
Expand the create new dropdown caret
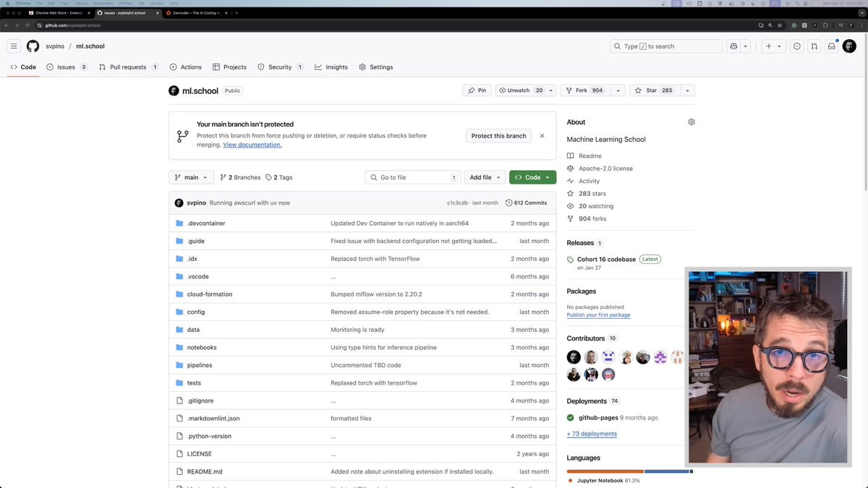[x=779, y=46]
